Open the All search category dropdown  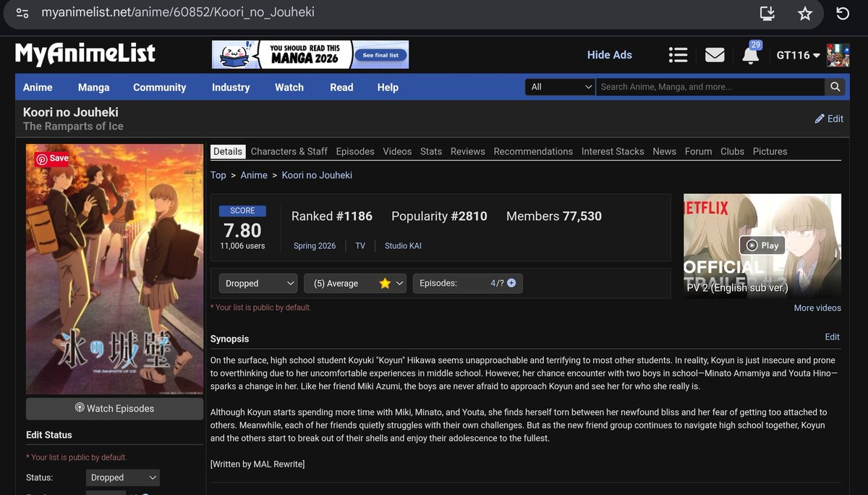click(x=562, y=87)
